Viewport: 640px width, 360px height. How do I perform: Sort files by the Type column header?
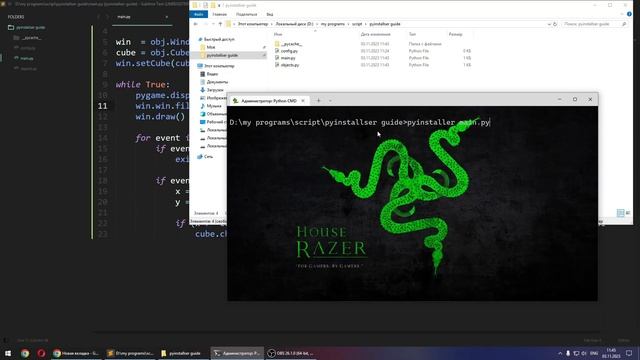[x=412, y=34]
